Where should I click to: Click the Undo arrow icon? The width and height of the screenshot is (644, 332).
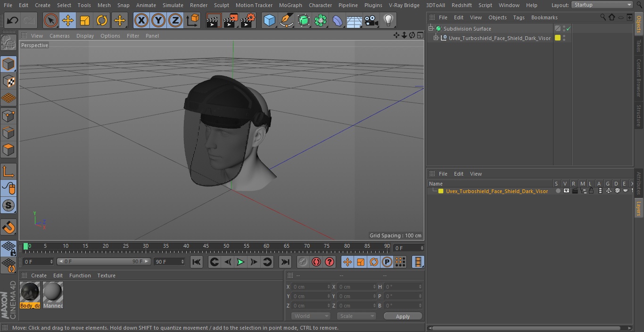pos(12,21)
